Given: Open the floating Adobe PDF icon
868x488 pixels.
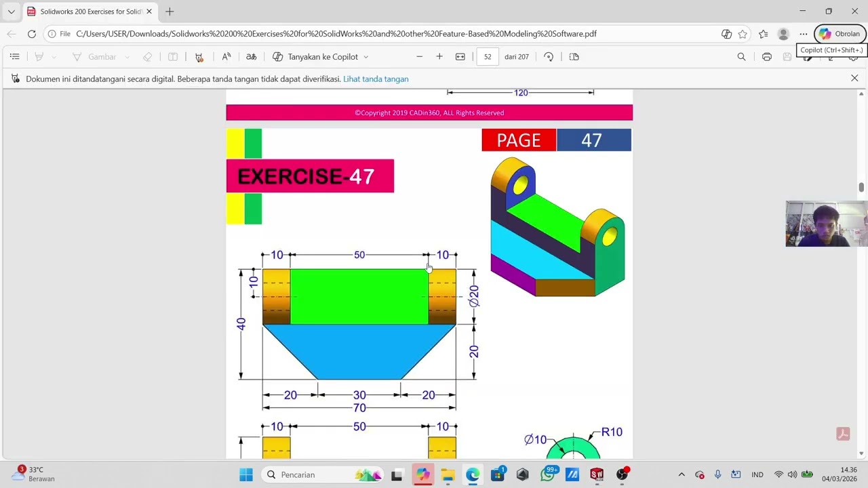Looking at the screenshot, I should [x=843, y=434].
